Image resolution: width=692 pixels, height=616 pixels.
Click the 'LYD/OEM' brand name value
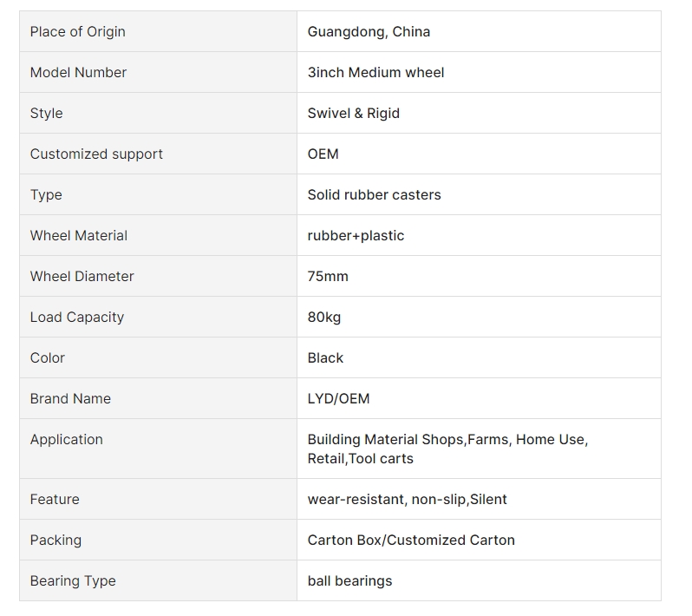click(338, 399)
